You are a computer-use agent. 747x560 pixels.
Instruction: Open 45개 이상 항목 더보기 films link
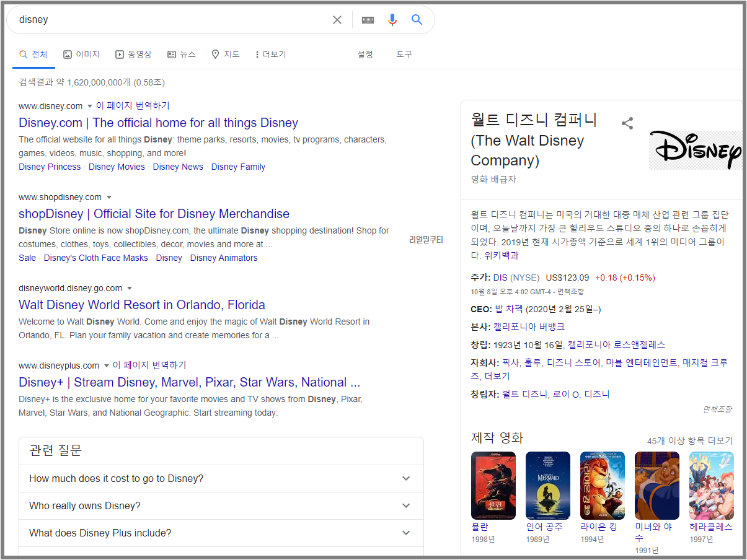pyautogui.click(x=690, y=441)
